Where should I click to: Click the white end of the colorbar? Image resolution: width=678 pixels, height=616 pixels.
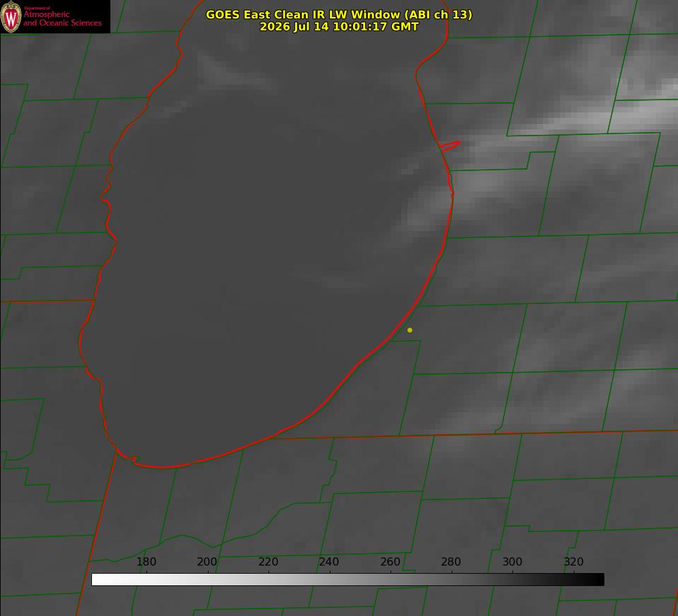99,580
